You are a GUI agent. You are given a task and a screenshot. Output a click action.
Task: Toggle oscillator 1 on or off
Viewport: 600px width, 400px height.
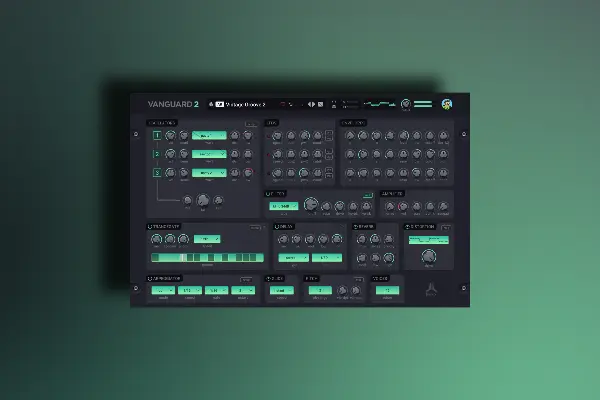157,135
